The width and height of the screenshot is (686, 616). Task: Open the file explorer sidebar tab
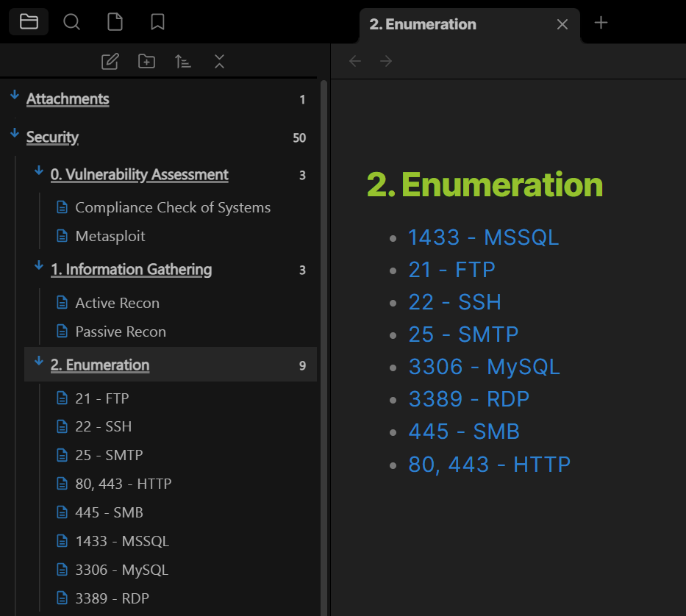coord(29,21)
